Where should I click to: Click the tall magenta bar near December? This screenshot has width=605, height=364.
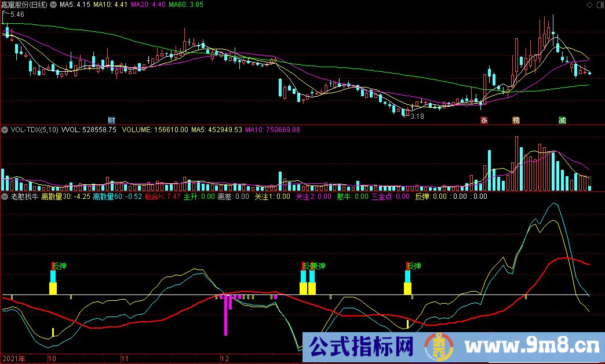(x=226, y=315)
